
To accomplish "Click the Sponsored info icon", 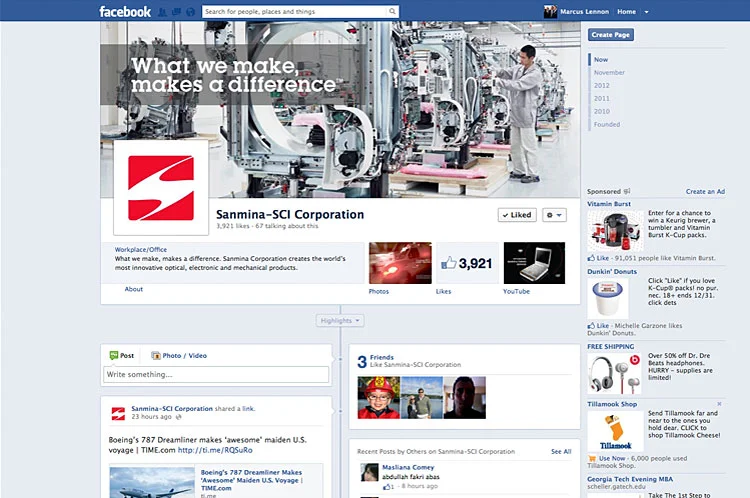I will (x=627, y=191).
